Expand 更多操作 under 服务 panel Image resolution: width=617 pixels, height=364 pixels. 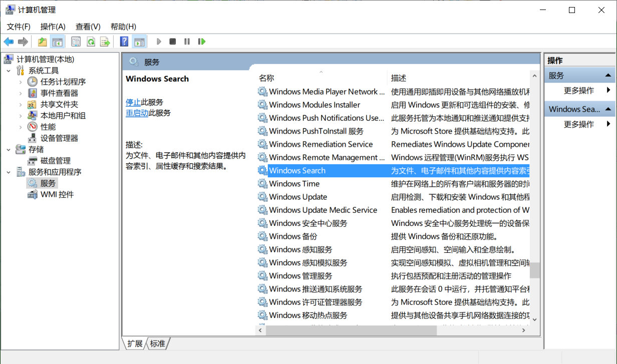coord(579,90)
